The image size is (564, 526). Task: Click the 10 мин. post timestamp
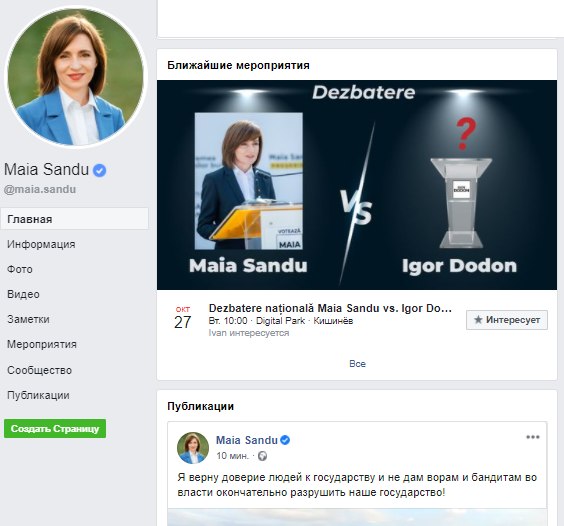click(232, 456)
